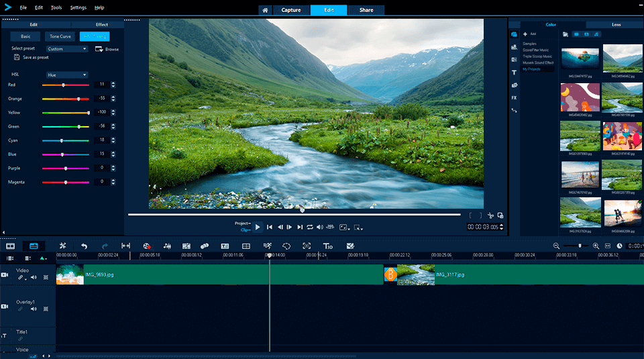Open the track height triangle dropdown
Image resolution: width=644 pixels, height=359 pixels.
point(43,258)
